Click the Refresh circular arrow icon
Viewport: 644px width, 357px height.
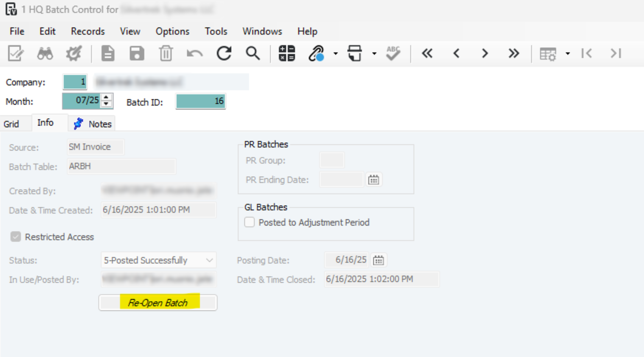click(224, 54)
